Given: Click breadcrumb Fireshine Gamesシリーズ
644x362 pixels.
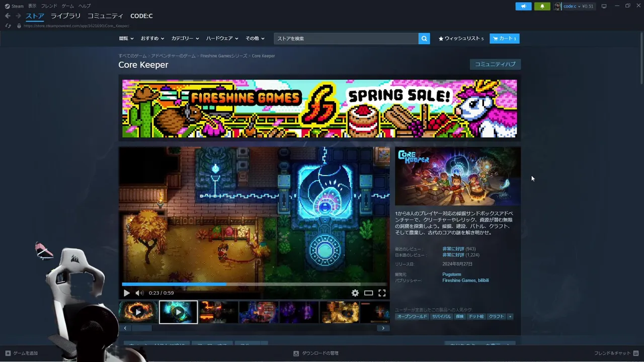Looking at the screenshot, I should coord(224,56).
